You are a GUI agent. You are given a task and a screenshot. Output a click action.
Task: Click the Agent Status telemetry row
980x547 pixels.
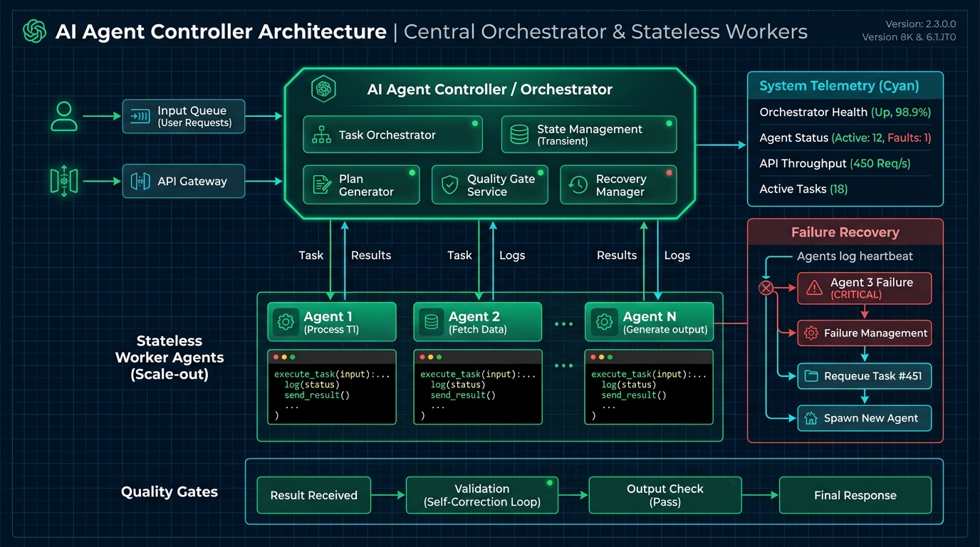pos(845,137)
